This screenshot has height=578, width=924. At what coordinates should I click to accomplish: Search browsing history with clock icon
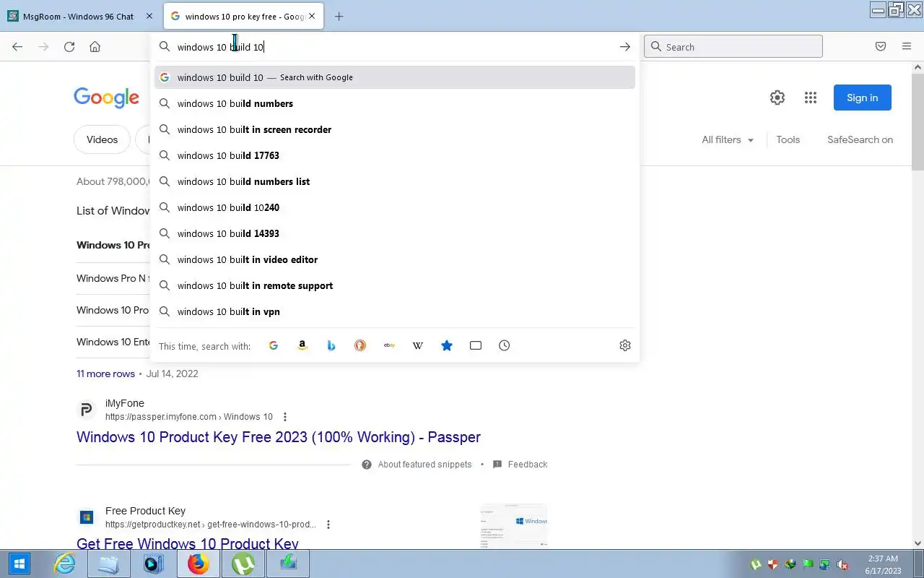tap(505, 345)
